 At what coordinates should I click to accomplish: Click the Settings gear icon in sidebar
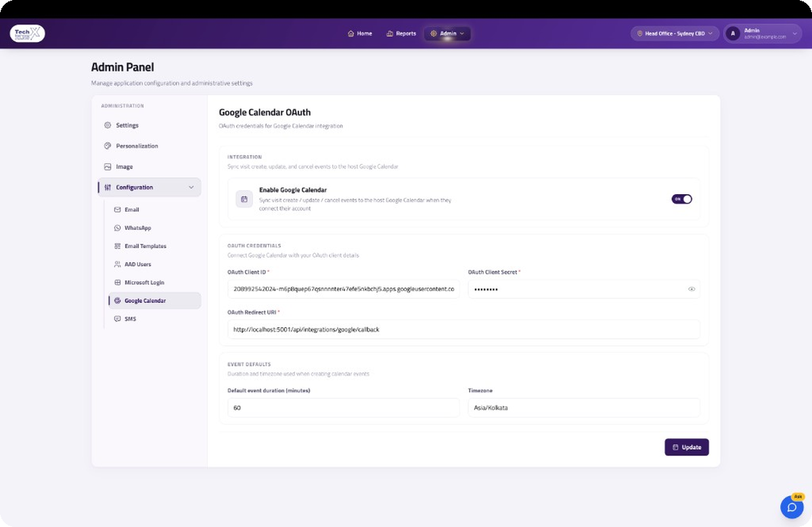[108, 125]
